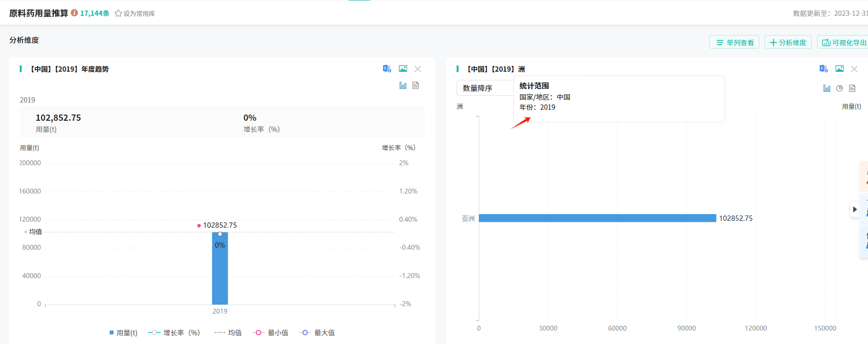Screen dimensions: 868x344
Task: Open the 分析维度 add dimension menu
Action: coord(788,42)
